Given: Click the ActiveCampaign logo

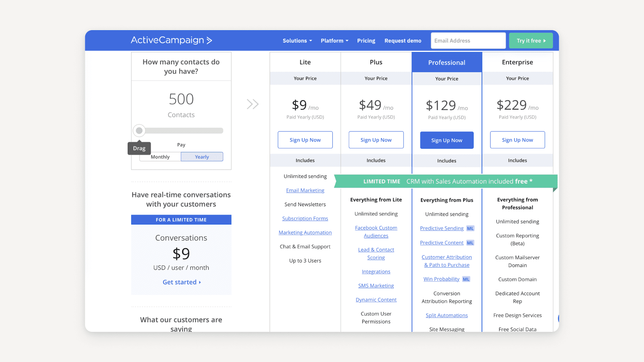Looking at the screenshot, I should coord(171,40).
